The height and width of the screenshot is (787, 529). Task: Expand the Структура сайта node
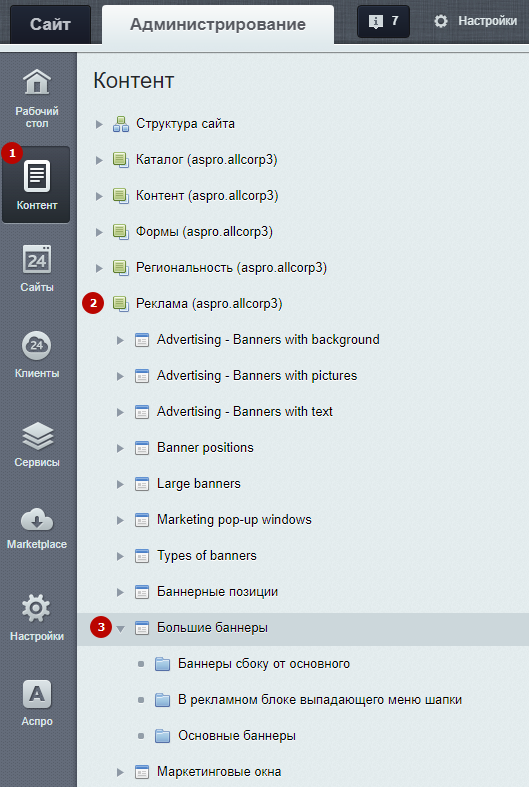tap(99, 124)
